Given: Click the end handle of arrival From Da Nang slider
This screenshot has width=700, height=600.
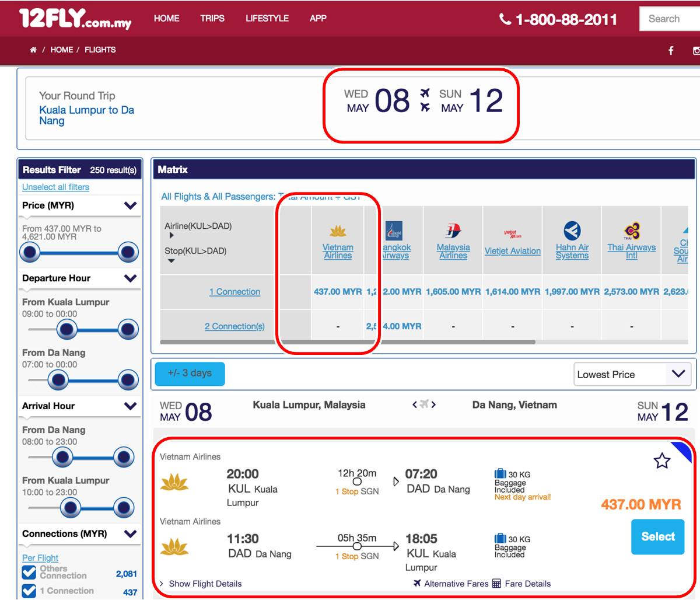Looking at the screenshot, I should tap(123, 458).
